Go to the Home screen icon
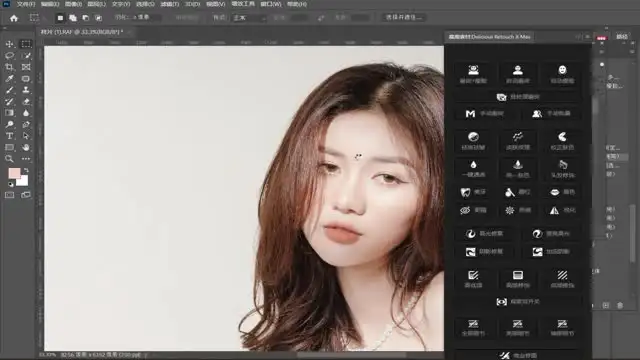640x360 pixels. (14, 18)
